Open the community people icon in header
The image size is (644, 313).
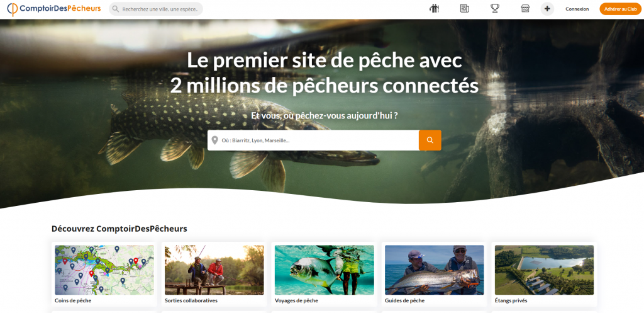(434, 9)
